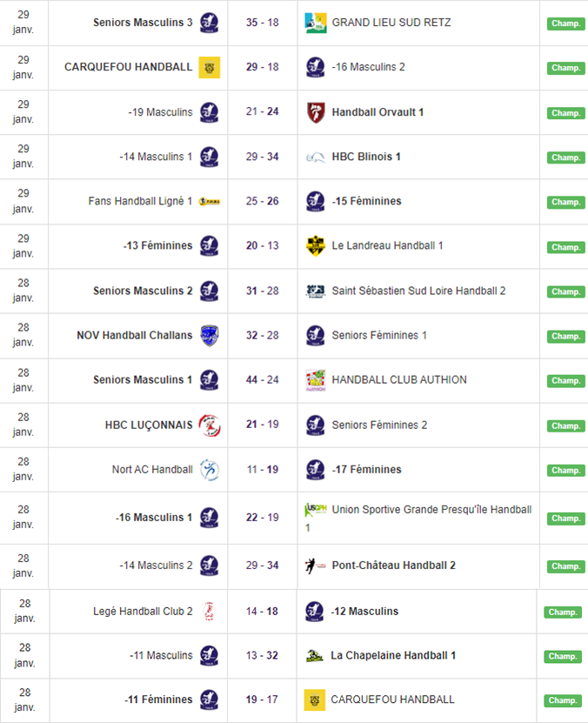Click the HANDBALL CLUB AUTHION logo
588x723 pixels.
[315, 380]
